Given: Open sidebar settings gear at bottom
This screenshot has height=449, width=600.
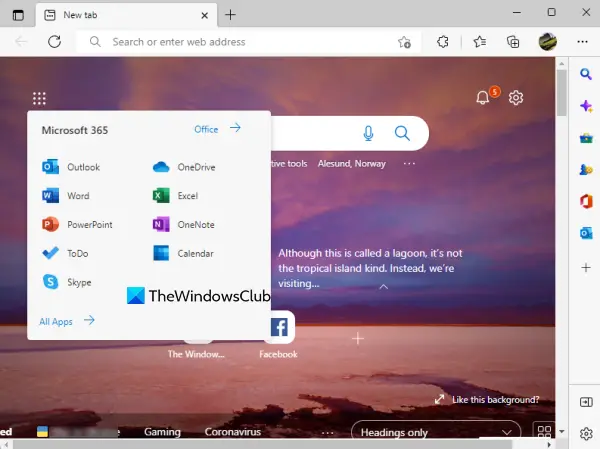Looking at the screenshot, I should point(586,434).
